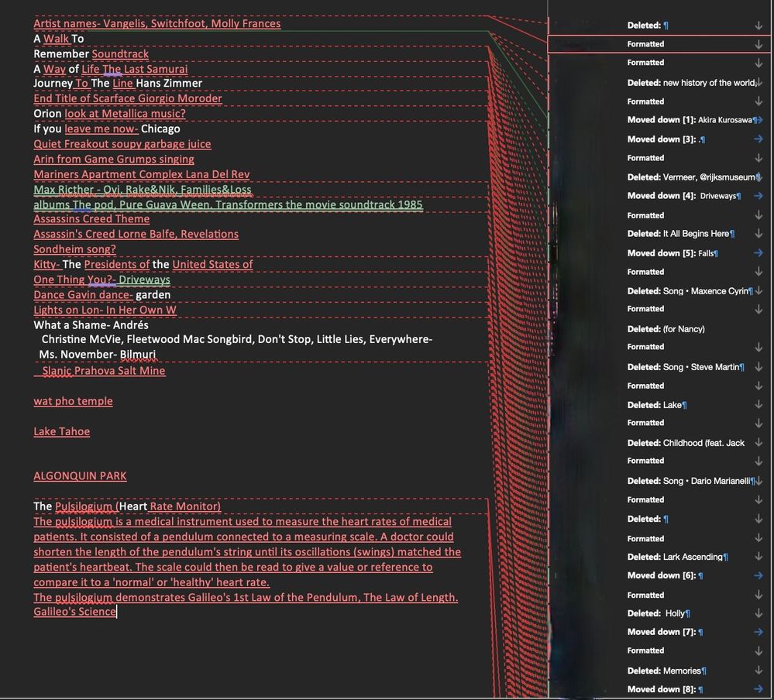Click the sentence 'The pulsilogium demonstrates Galileo's 1st Law'
Image resolution: width=774 pixels, height=700 pixels.
point(246,598)
